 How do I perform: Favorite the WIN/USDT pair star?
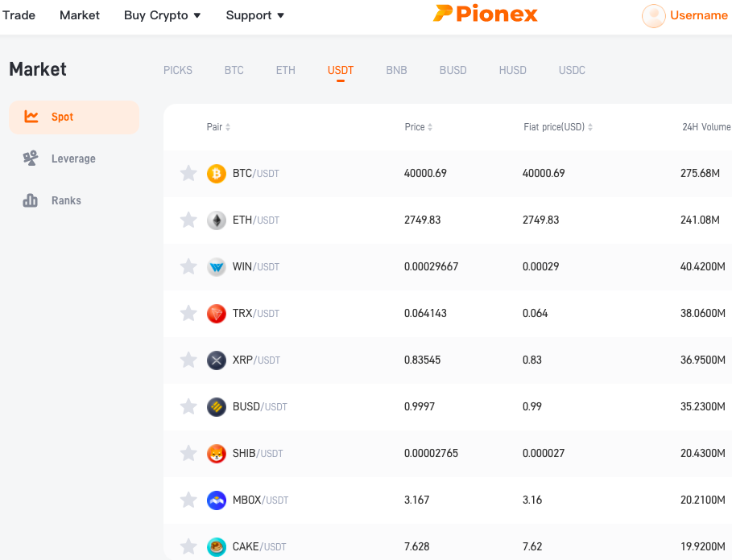tap(188, 266)
